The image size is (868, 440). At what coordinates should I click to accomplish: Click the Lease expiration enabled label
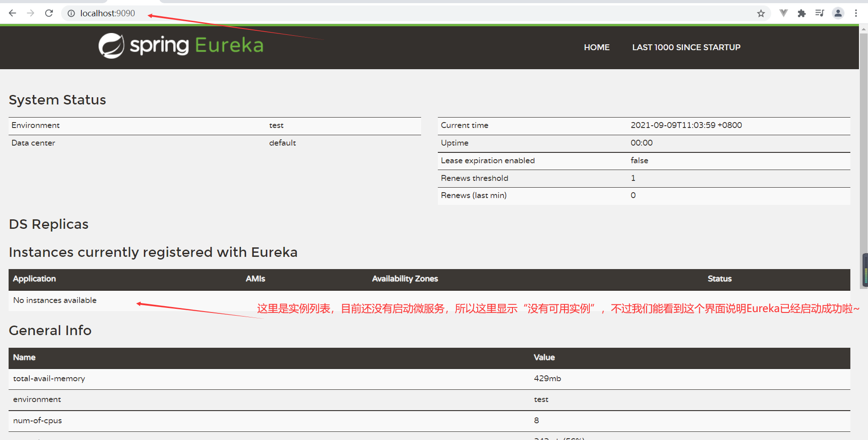click(488, 161)
